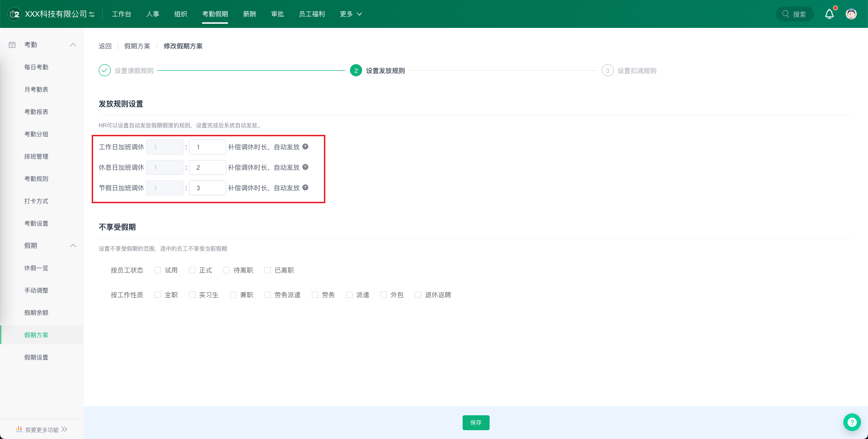This screenshot has height=439, width=868.
Task: Click help icon for 休息日加班调休
Action: (305, 167)
